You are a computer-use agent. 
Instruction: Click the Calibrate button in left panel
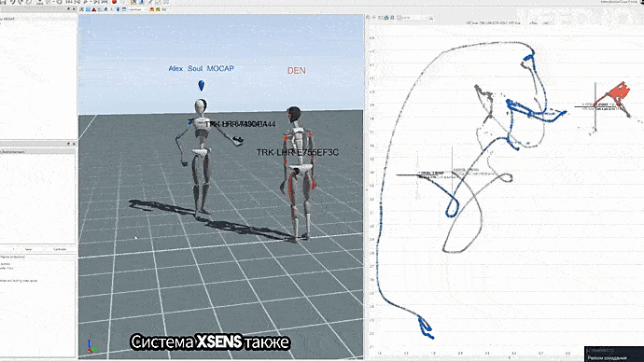60,249
